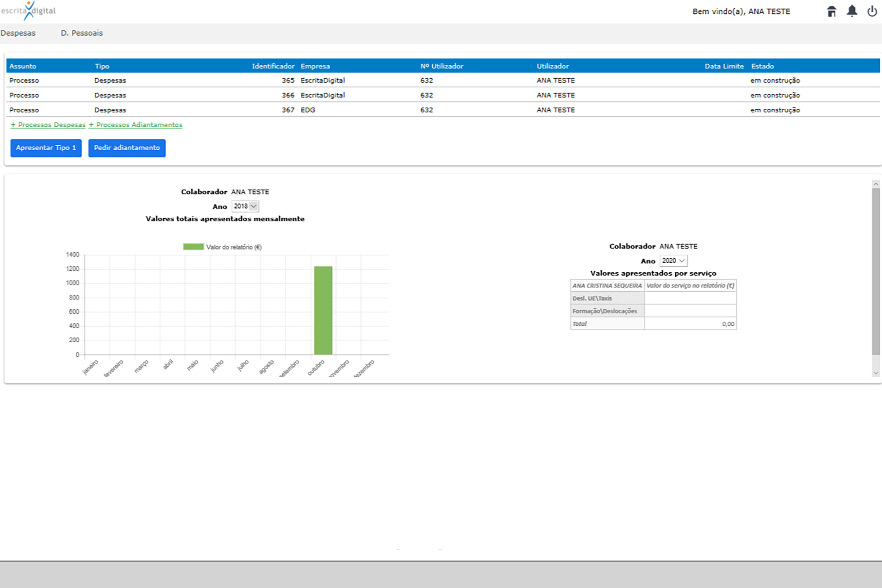
Task: Click the Bem vindo(a), ANA TESTE text
Action: 741,11
